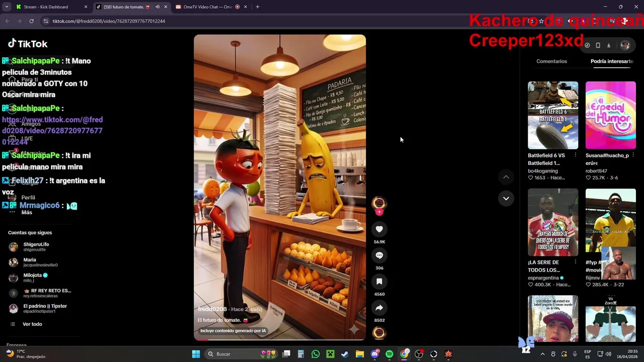Open the fijimnv #fyp #movie thumbnail
The image size is (644, 362).
click(611, 222)
